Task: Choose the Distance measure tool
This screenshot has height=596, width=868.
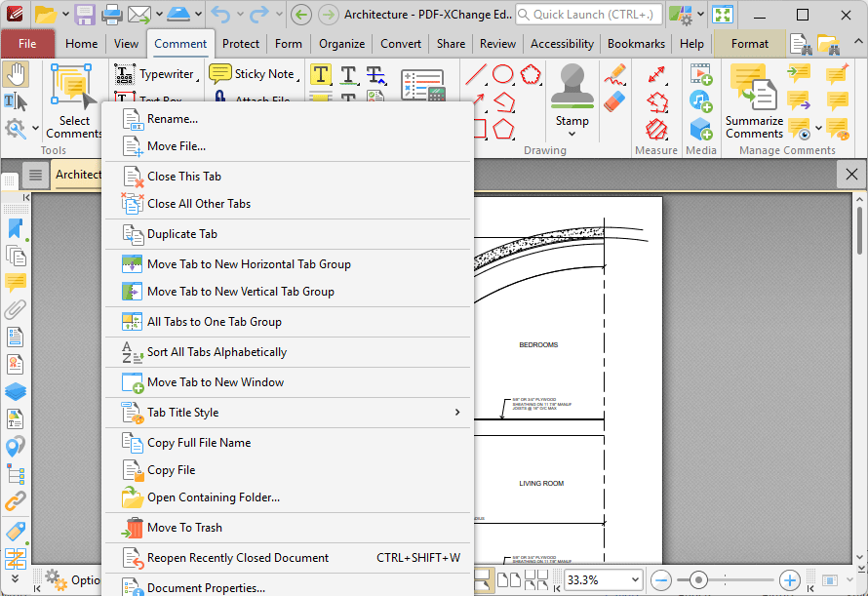Action: 656,74
